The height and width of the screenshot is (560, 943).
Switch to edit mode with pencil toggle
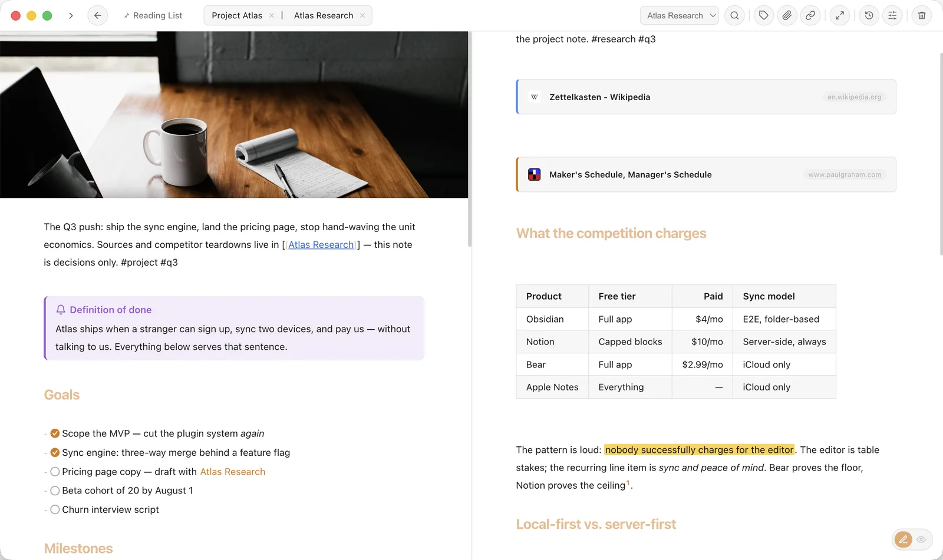903,539
